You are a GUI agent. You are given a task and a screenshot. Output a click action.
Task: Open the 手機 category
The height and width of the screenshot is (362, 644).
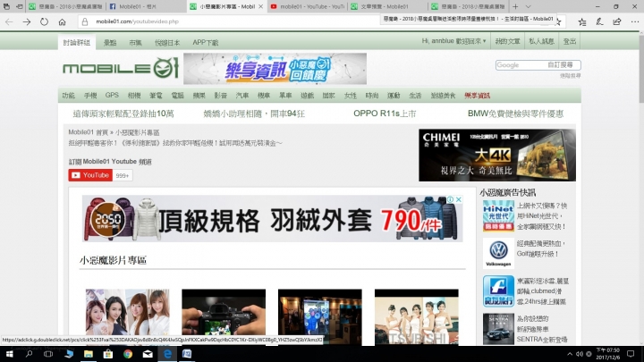point(90,96)
